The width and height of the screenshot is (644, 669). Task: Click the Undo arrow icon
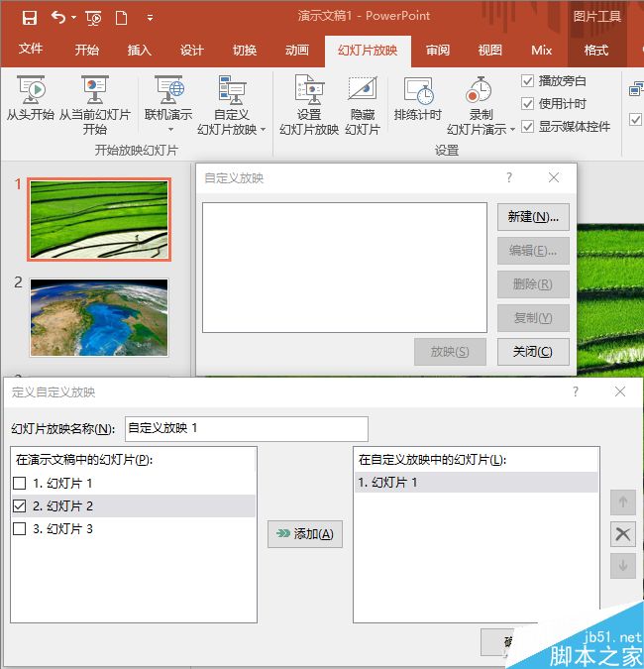point(58,18)
